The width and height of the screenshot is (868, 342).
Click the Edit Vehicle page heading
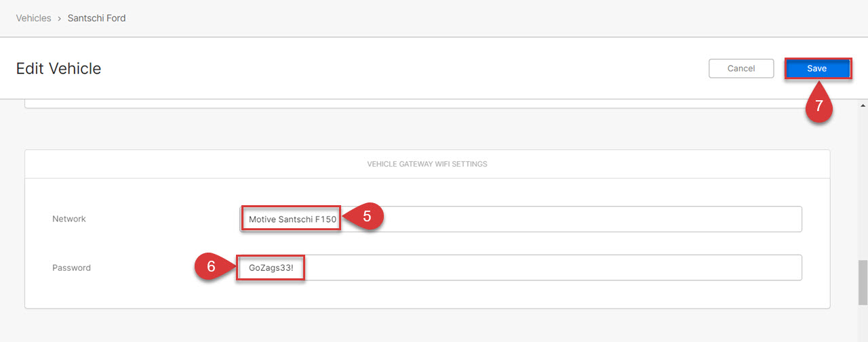pyautogui.click(x=58, y=68)
